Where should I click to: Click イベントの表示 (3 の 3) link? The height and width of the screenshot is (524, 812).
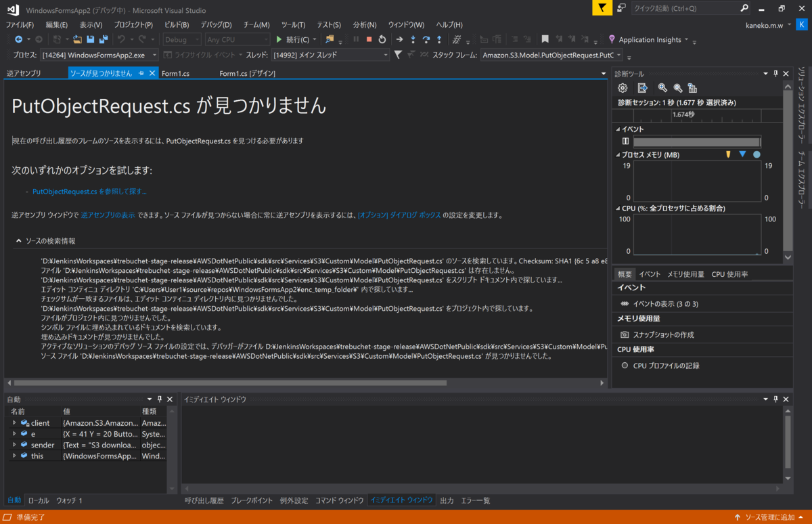click(x=665, y=304)
